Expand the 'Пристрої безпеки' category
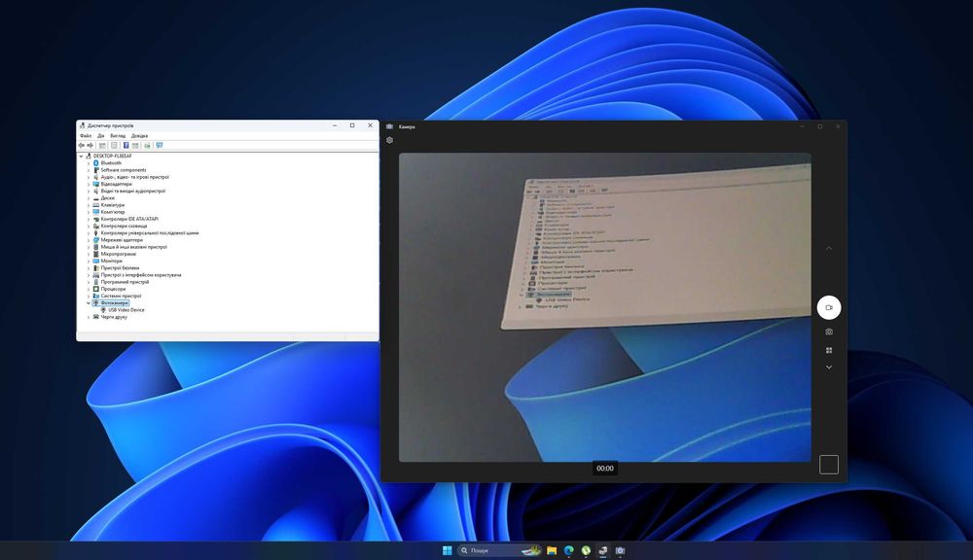Screen dimensions: 973x560 click(x=89, y=268)
